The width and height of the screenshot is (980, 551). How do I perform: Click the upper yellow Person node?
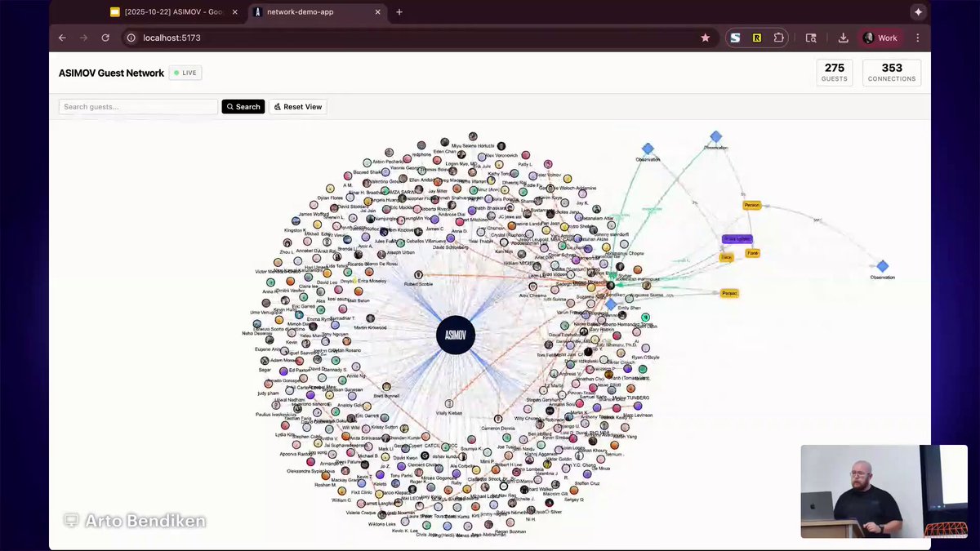(x=752, y=205)
